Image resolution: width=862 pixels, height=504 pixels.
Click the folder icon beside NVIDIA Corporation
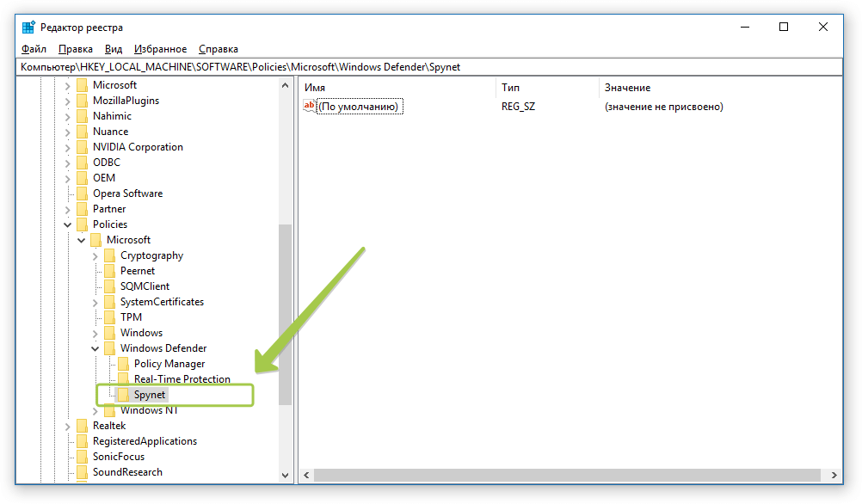coord(82,147)
